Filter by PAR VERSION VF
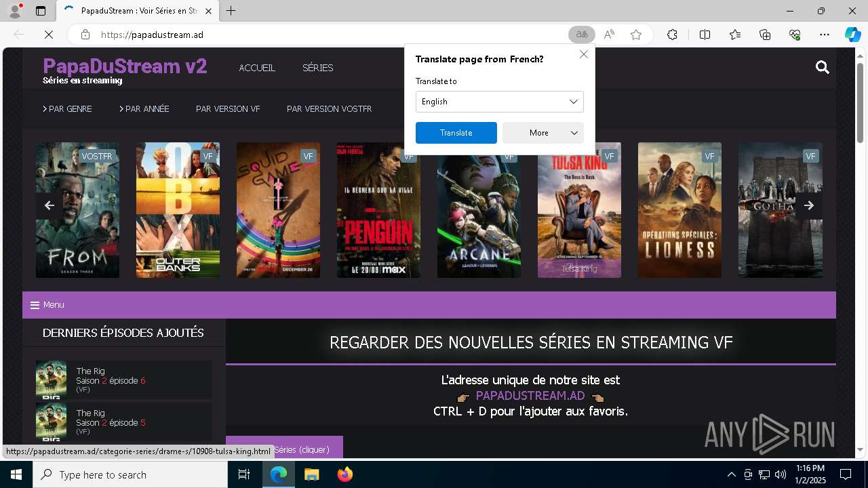 pos(228,108)
